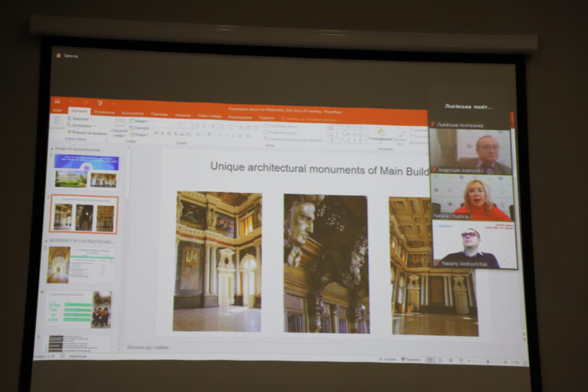Click the Notes button in status bar
The height and width of the screenshot is (392, 588).
(x=389, y=358)
